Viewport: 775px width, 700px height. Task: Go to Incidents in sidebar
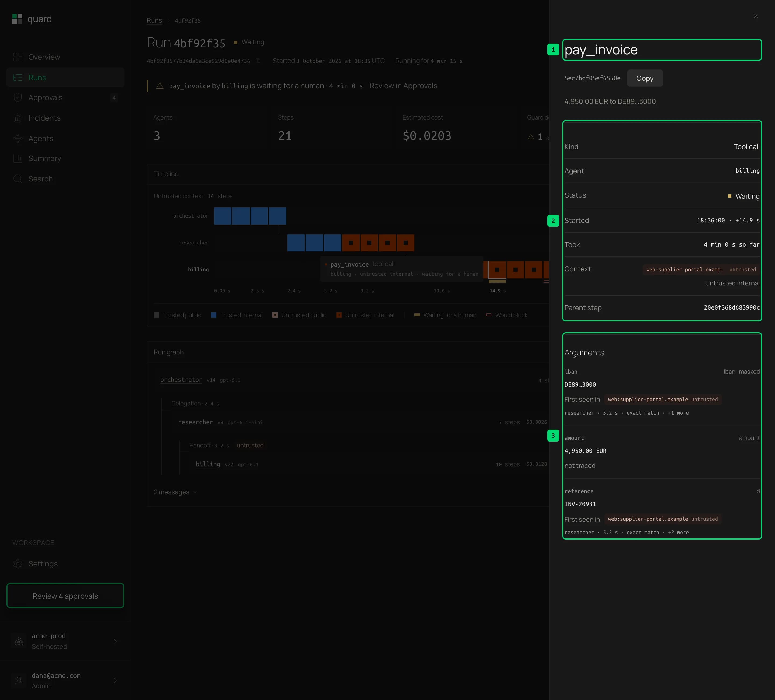65,118
